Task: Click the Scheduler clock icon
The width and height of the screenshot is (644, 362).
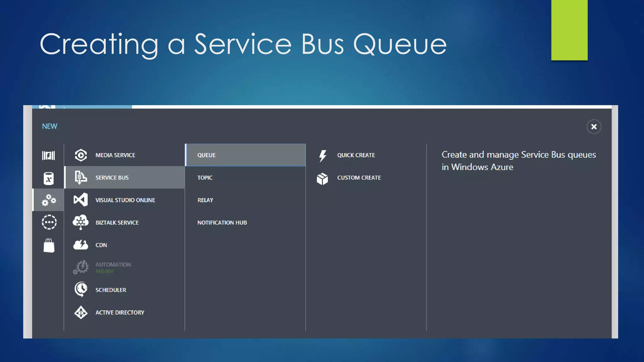Action: tap(81, 289)
